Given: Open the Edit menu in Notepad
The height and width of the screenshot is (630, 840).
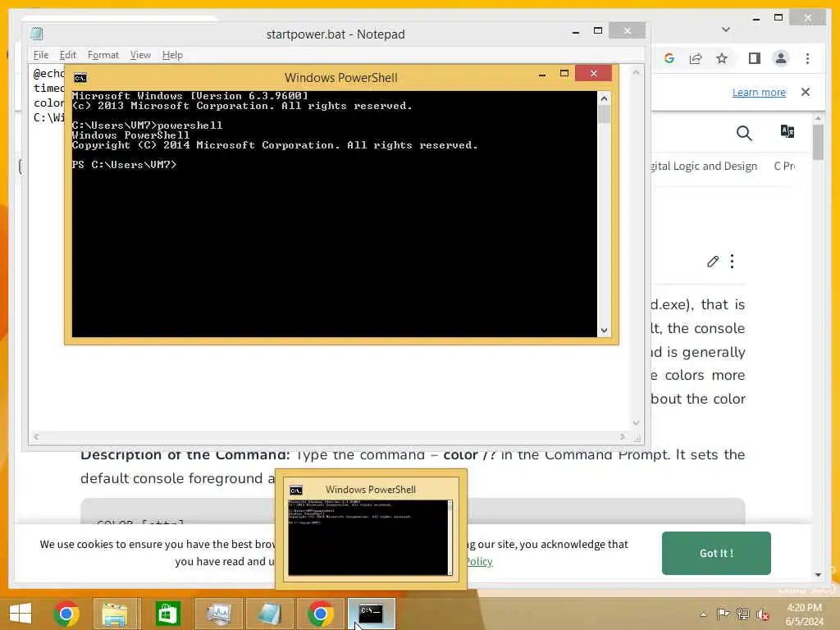Looking at the screenshot, I should pyautogui.click(x=67, y=55).
